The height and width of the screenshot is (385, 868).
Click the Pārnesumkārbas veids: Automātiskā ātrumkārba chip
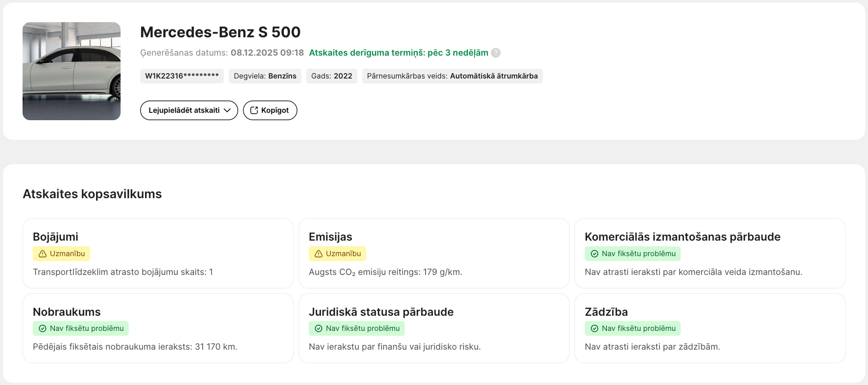452,76
